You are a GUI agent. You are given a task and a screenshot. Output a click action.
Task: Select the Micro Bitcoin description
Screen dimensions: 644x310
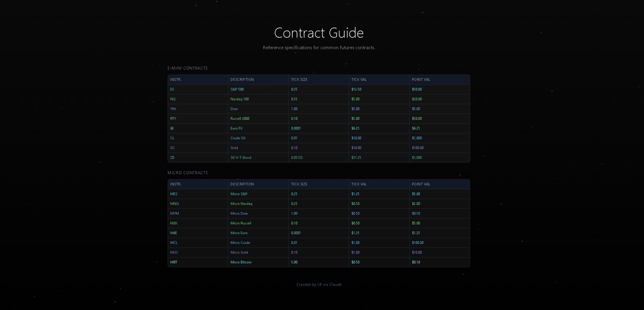(x=241, y=262)
